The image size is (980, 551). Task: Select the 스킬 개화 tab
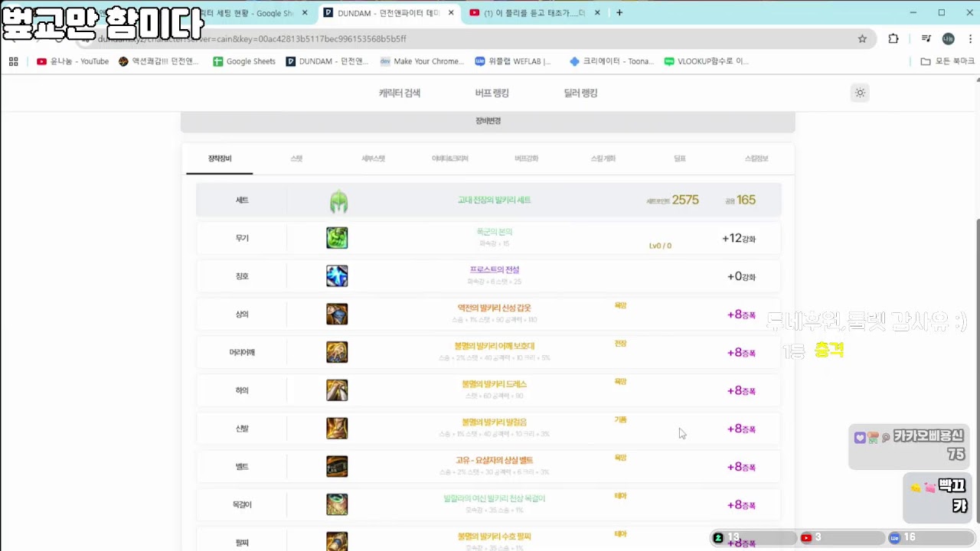coord(603,158)
